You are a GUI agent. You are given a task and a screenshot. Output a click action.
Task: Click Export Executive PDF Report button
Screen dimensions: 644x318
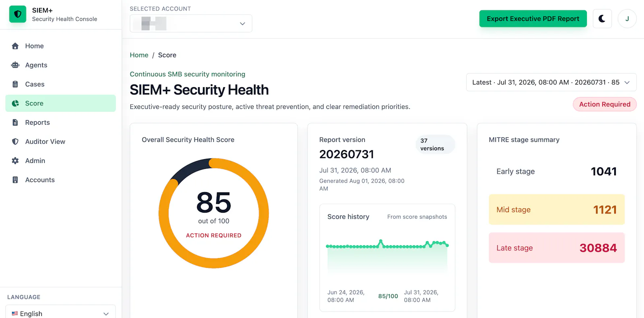click(x=533, y=19)
